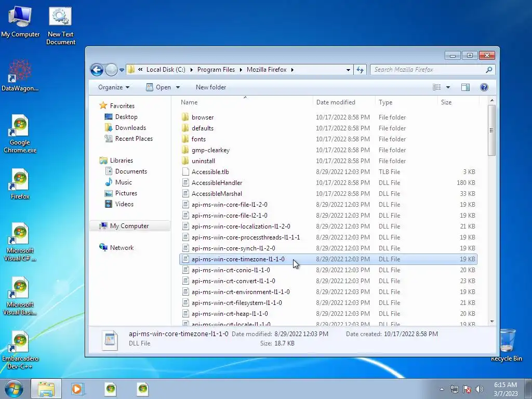The height and width of the screenshot is (399, 532).
Task: Select Network in the navigation pane
Action: pyautogui.click(x=116, y=248)
